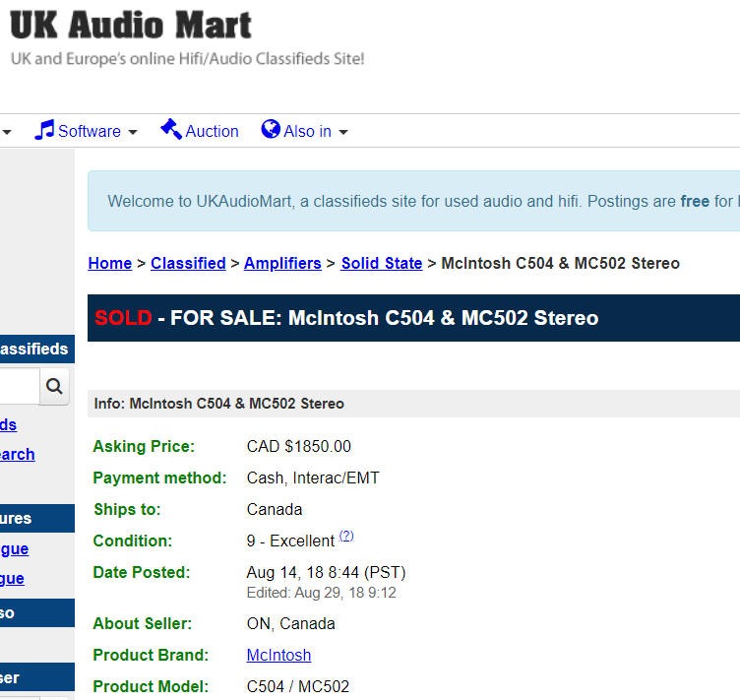The image size is (740, 700).
Task: Focus the sidebar search text field
Action: [18, 386]
